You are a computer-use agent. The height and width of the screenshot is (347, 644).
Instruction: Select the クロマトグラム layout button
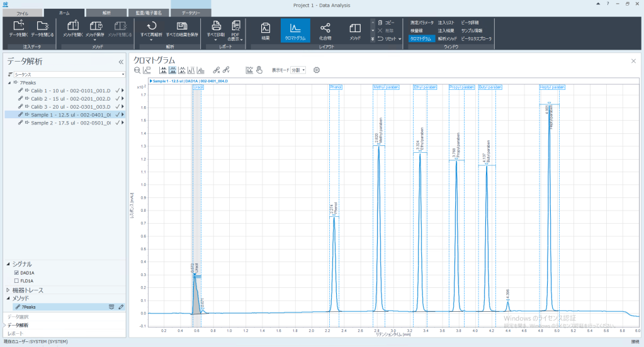point(295,31)
